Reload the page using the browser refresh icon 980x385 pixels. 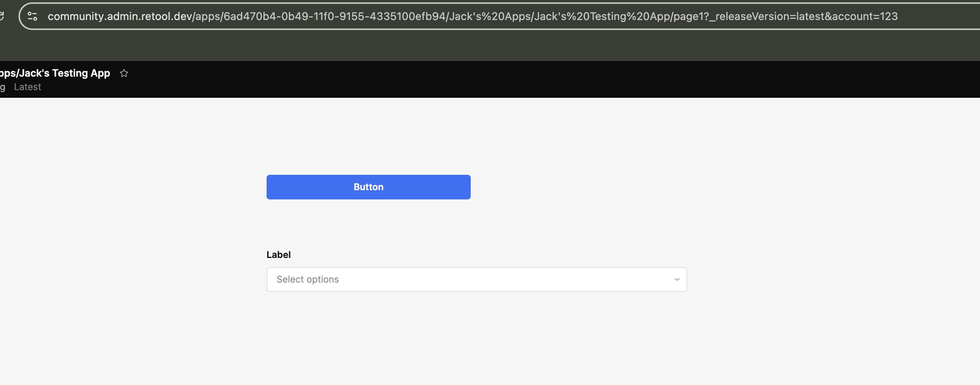2,16
